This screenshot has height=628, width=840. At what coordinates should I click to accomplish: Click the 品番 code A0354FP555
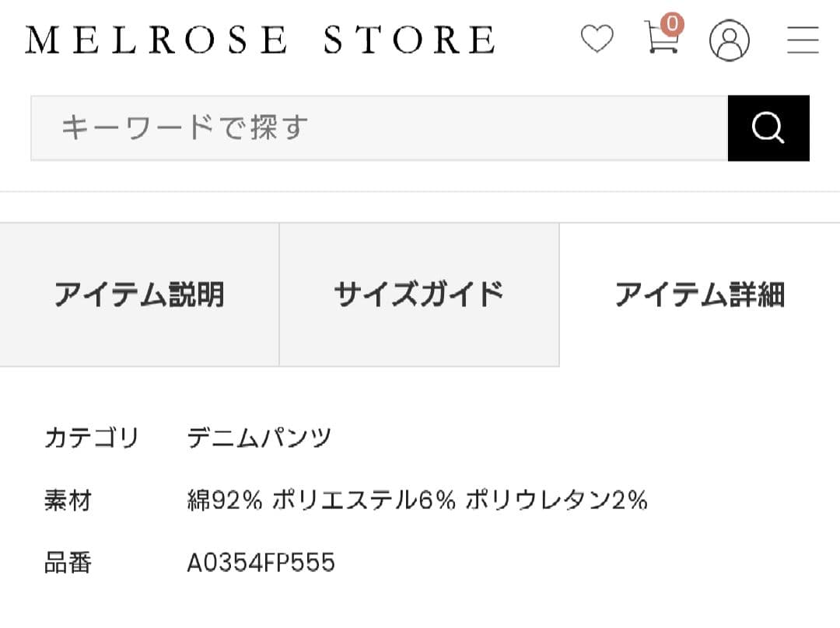point(261,563)
